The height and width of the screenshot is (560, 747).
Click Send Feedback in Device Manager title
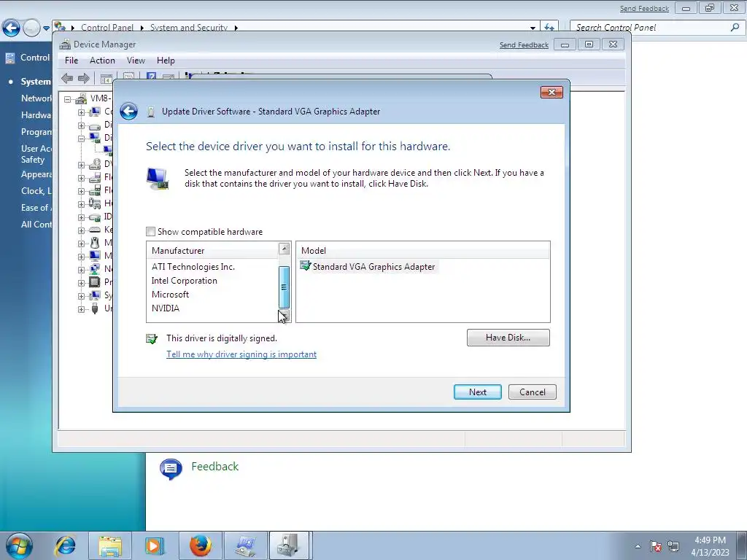[524, 44]
